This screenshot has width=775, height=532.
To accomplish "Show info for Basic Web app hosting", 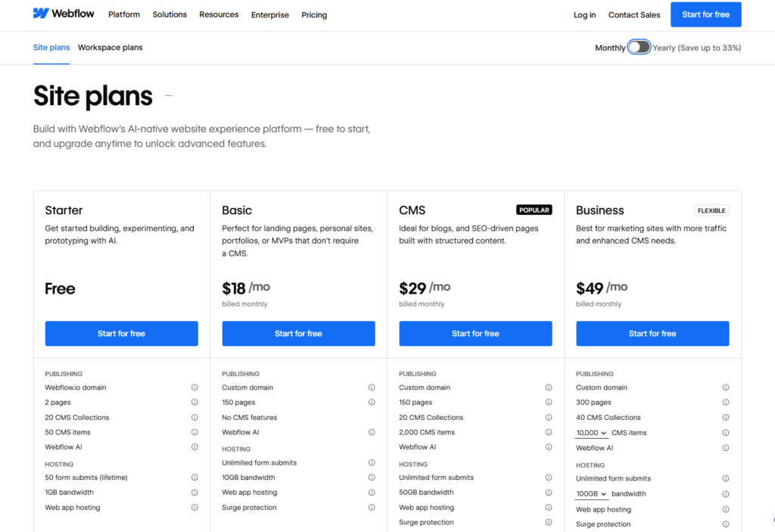I will 372,493.
